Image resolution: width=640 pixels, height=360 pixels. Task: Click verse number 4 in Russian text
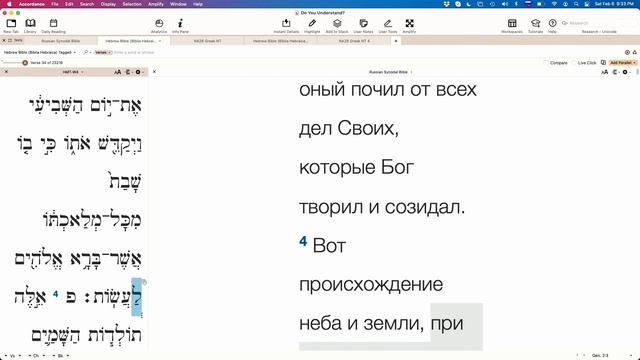click(x=303, y=241)
